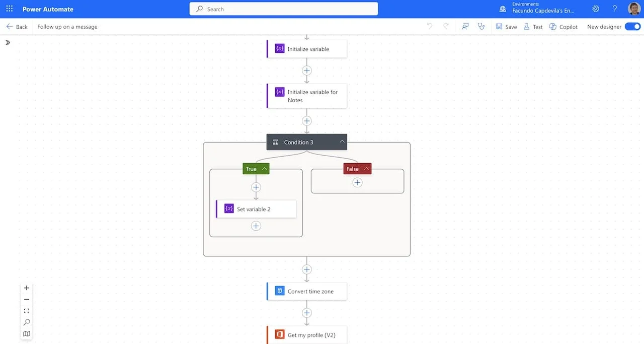The height and width of the screenshot is (344, 644).
Task: Select the Get my profile (V2) action
Action: pyautogui.click(x=307, y=335)
